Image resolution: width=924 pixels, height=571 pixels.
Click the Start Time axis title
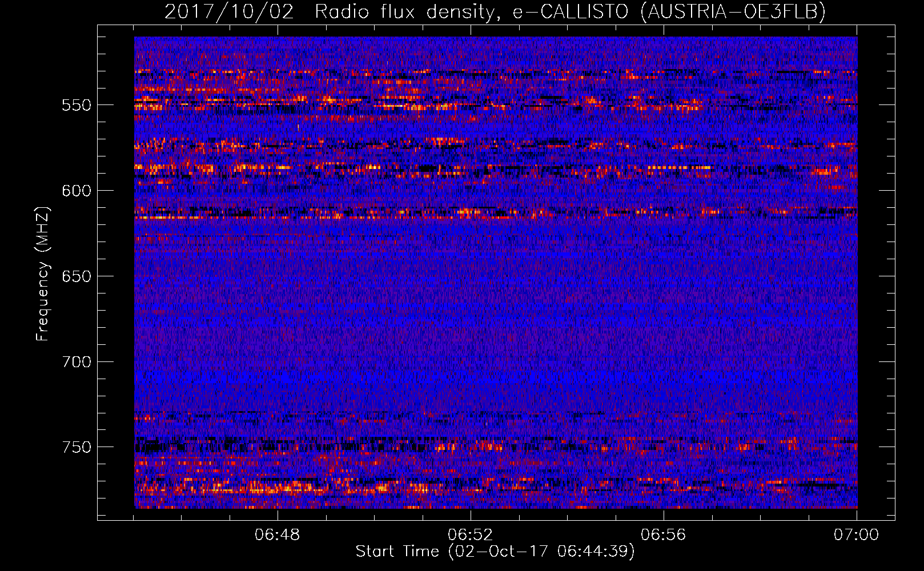495,552
